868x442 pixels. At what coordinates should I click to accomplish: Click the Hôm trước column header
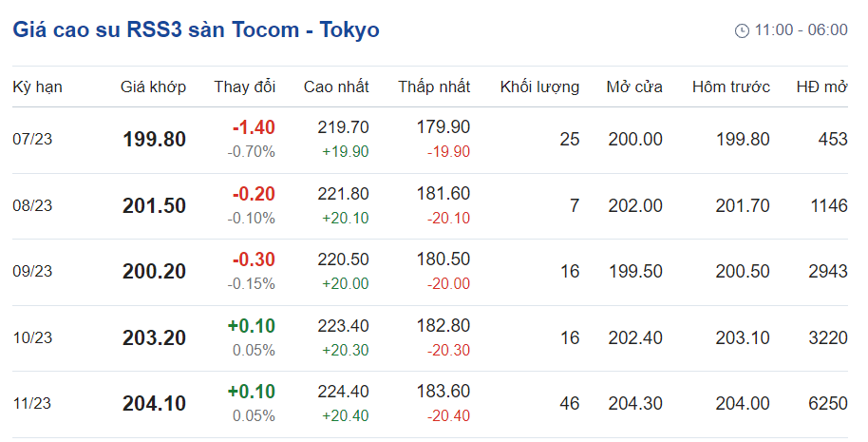click(730, 87)
